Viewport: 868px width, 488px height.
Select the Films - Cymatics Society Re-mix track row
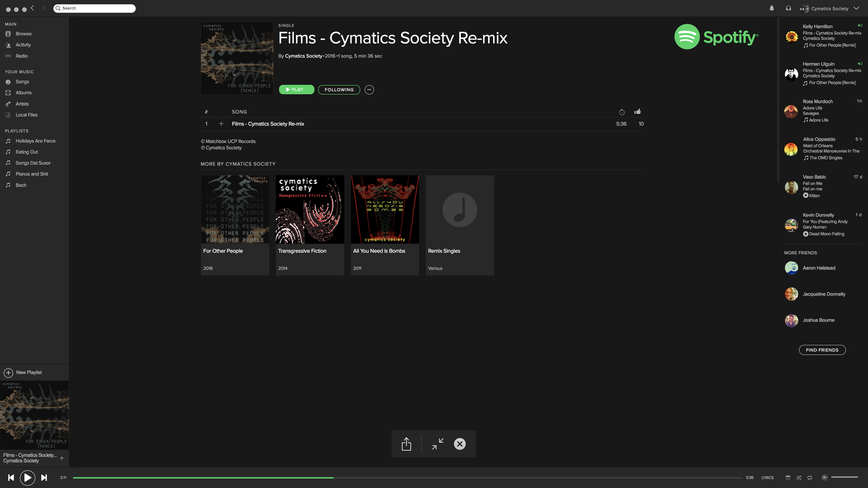[423, 124]
